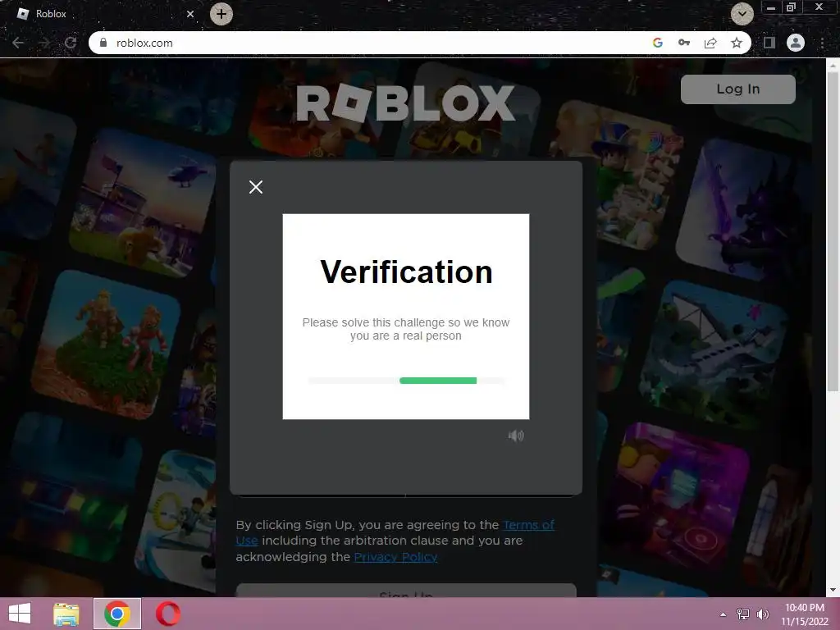Image resolution: width=840 pixels, height=630 pixels.
Task: Open saved passwords via the key icon
Action: (x=684, y=43)
